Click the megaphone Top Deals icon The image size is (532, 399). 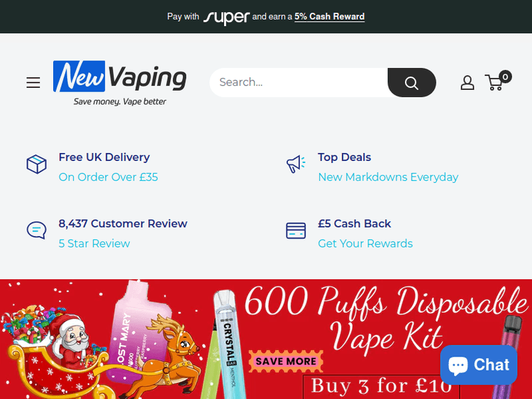click(x=296, y=164)
